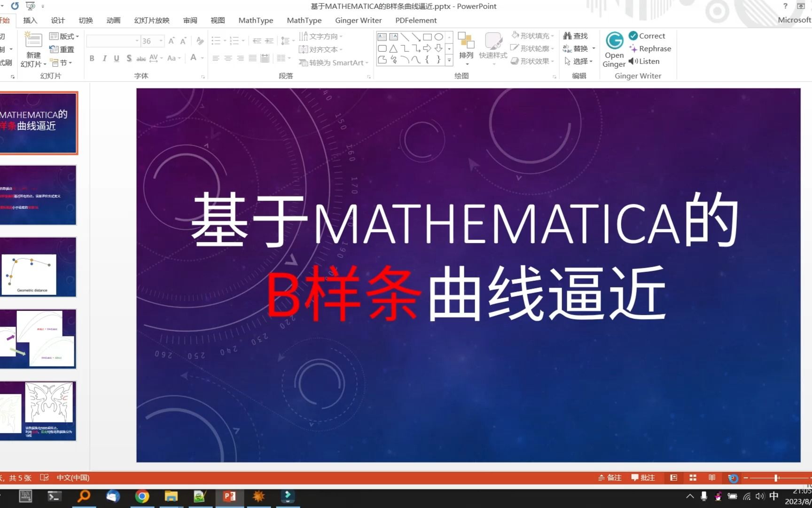The width and height of the screenshot is (812, 508).
Task: Click the numbered list icon
Action: click(x=234, y=41)
